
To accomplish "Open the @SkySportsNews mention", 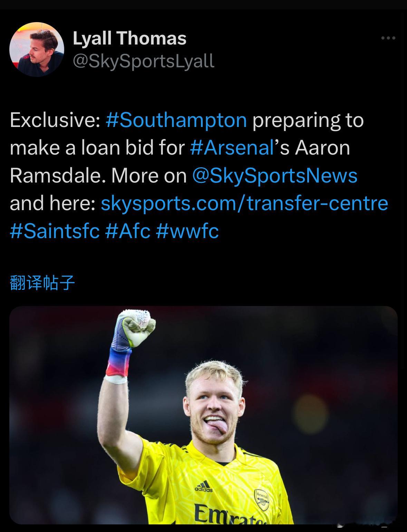I will tap(274, 175).
